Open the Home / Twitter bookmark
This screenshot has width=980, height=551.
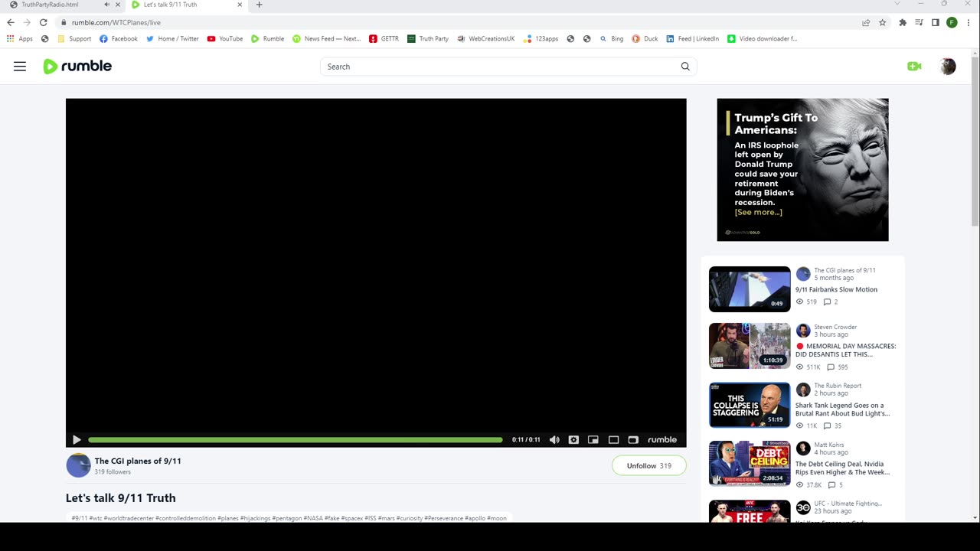click(x=172, y=39)
